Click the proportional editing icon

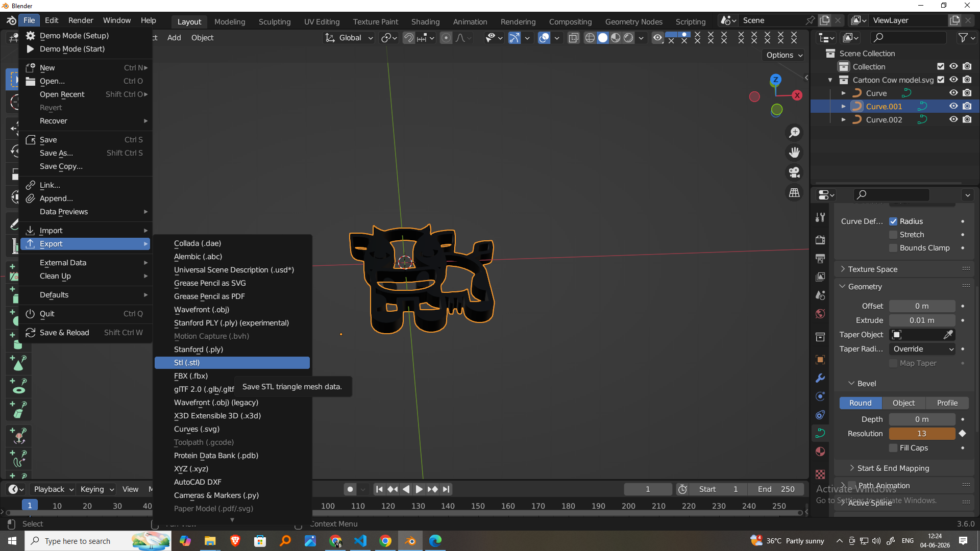coord(446,38)
